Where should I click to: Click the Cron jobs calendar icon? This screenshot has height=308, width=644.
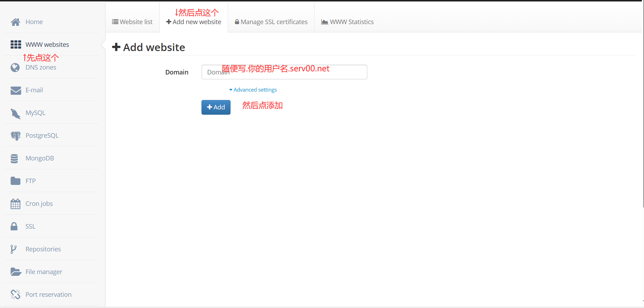tap(15, 204)
